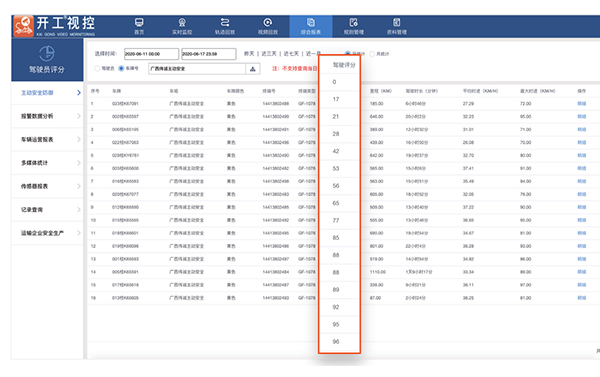
Task: Select the 车牌号 radio button
Action: point(121,69)
